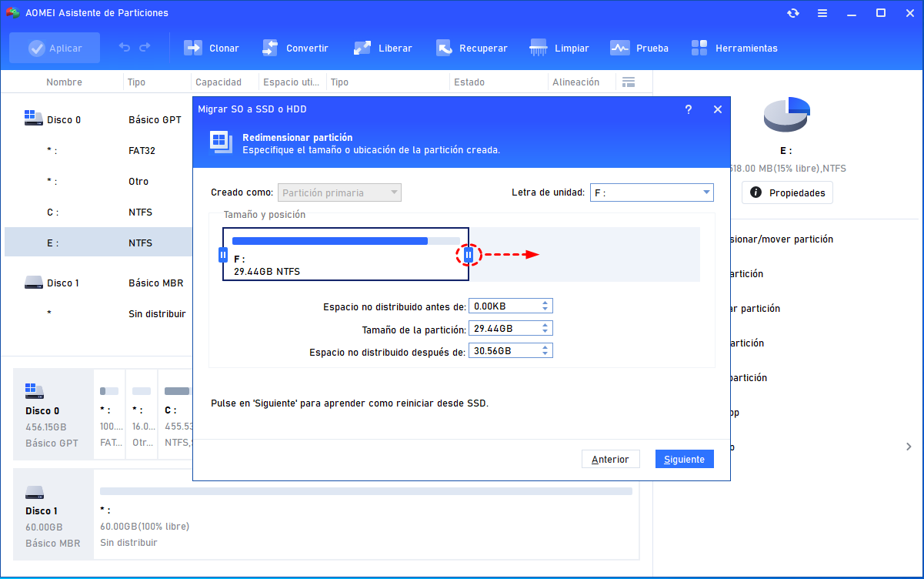Image resolution: width=924 pixels, height=579 pixels.
Task: Open the Limpiar tool
Action: [x=559, y=48]
